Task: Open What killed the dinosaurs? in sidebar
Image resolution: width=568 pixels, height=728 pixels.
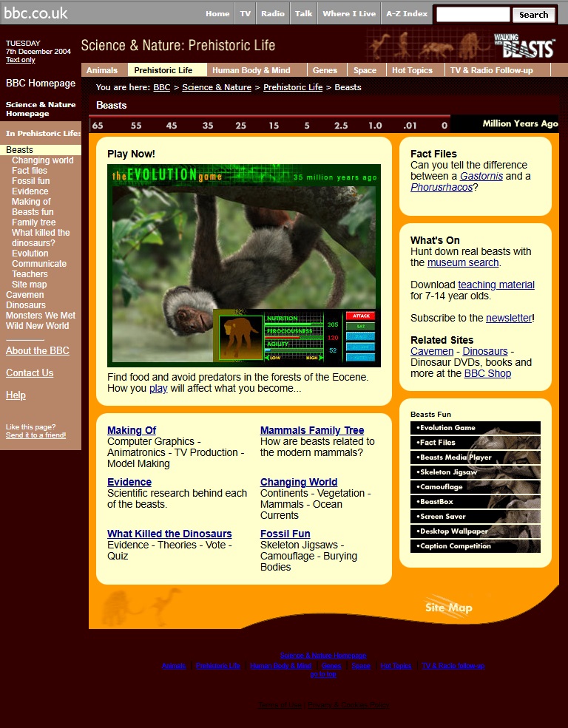Action: (x=41, y=238)
